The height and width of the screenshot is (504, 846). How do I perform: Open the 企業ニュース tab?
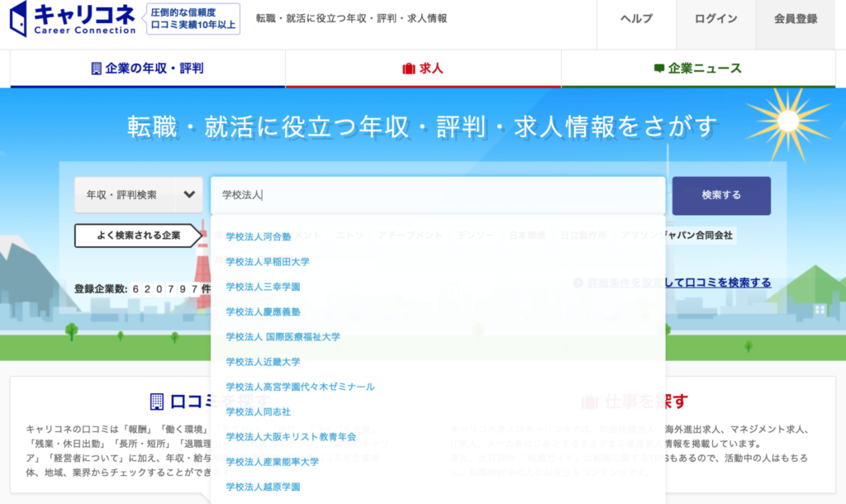698,69
